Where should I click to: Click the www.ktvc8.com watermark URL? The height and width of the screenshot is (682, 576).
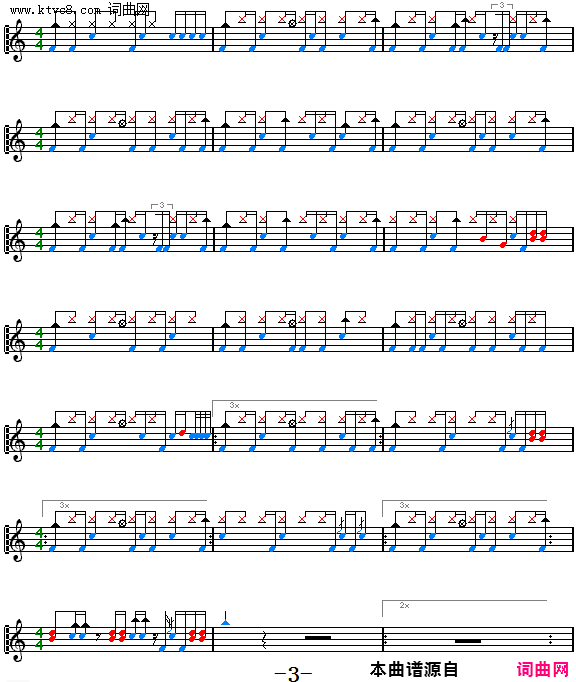pyautogui.click(x=55, y=10)
